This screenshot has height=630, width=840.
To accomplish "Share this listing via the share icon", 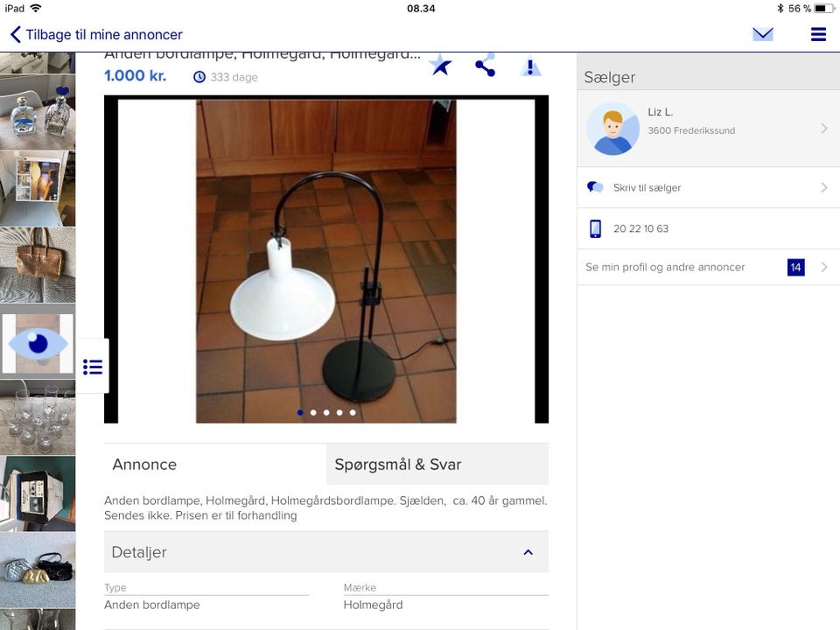I will 485,66.
